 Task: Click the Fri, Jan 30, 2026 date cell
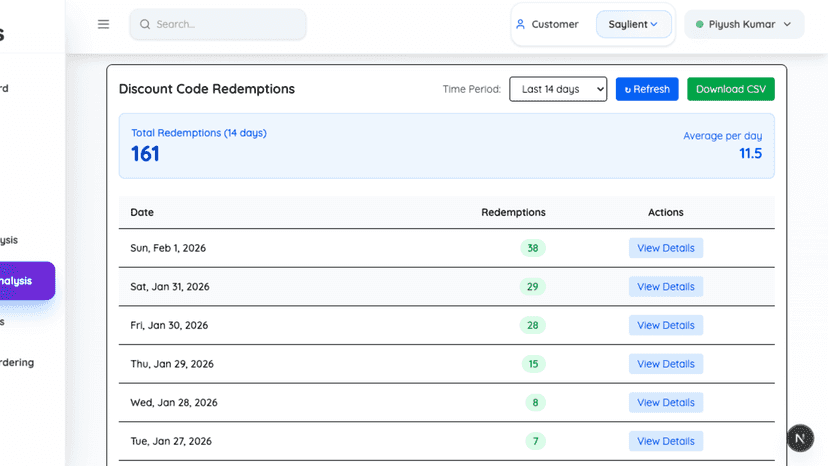point(169,325)
